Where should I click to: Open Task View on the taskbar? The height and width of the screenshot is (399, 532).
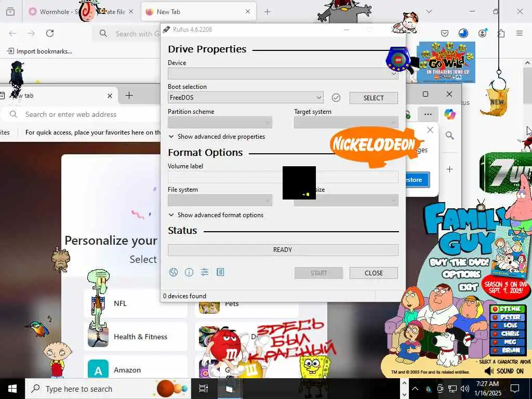203,389
